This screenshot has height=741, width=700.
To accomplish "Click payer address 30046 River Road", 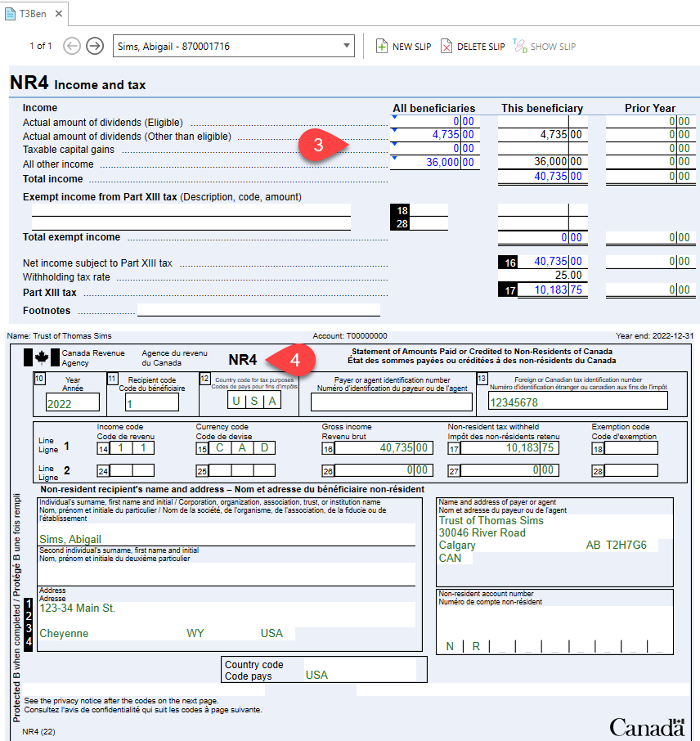I will (482, 532).
